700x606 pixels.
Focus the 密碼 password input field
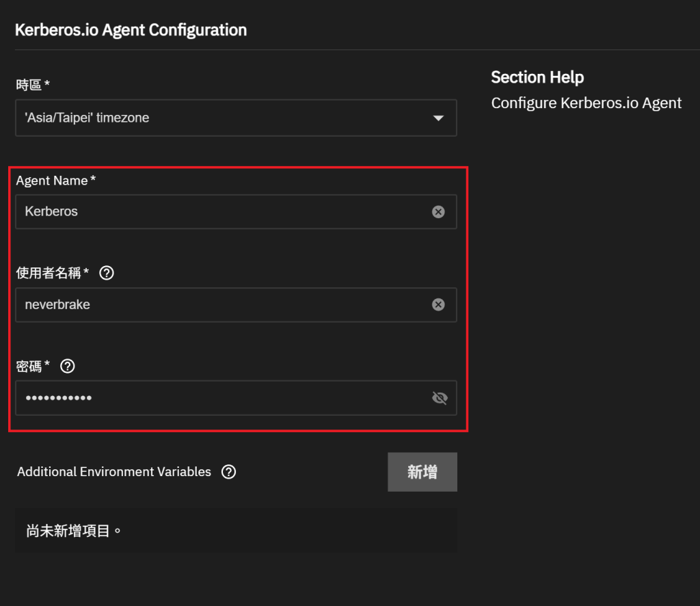236,398
